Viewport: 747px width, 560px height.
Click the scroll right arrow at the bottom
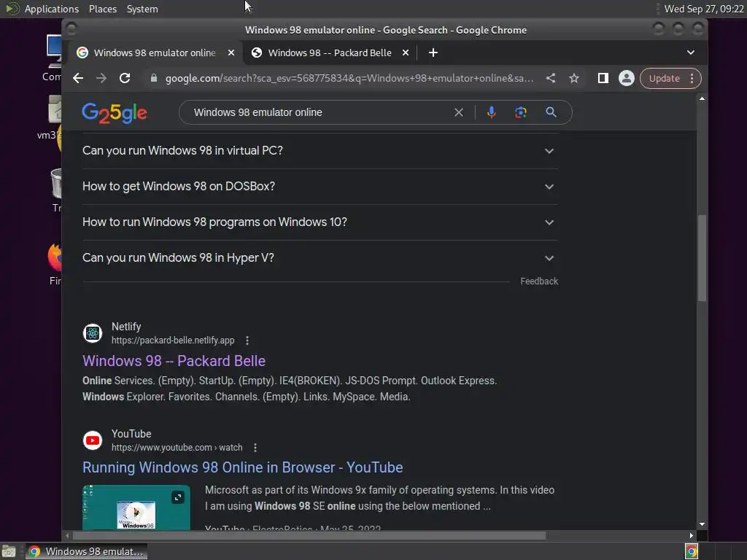pyautogui.click(x=692, y=536)
